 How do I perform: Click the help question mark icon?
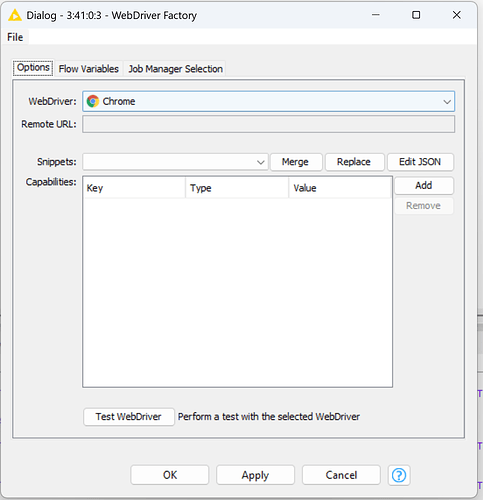pyautogui.click(x=399, y=475)
